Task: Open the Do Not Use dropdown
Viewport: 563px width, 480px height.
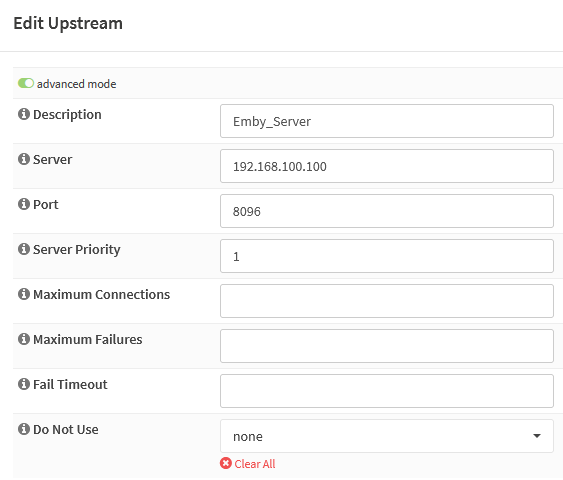Action: click(387, 436)
